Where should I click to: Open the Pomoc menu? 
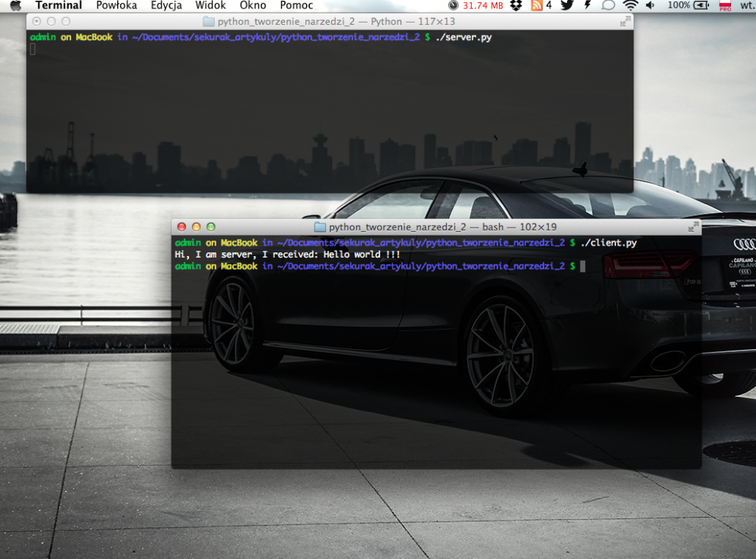pyautogui.click(x=296, y=5)
